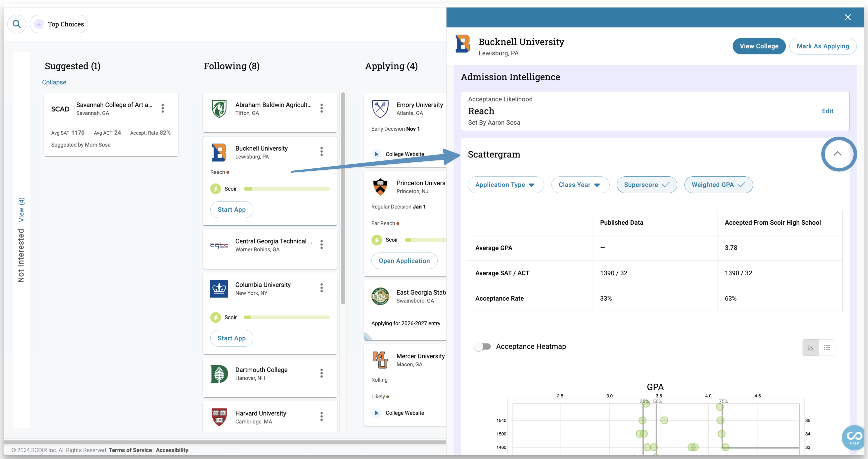Open the Class Year dropdown
Image resolution: width=868 pixels, height=459 pixels.
coord(580,185)
